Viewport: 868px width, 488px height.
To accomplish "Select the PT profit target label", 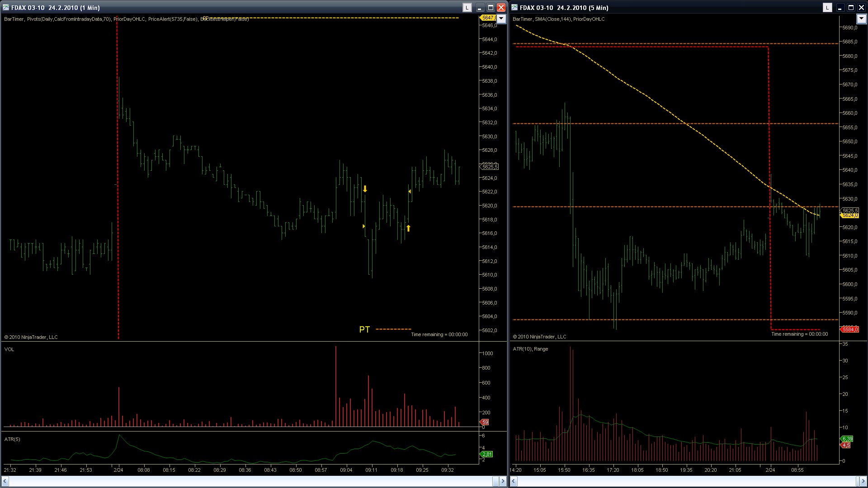I will [x=364, y=330].
